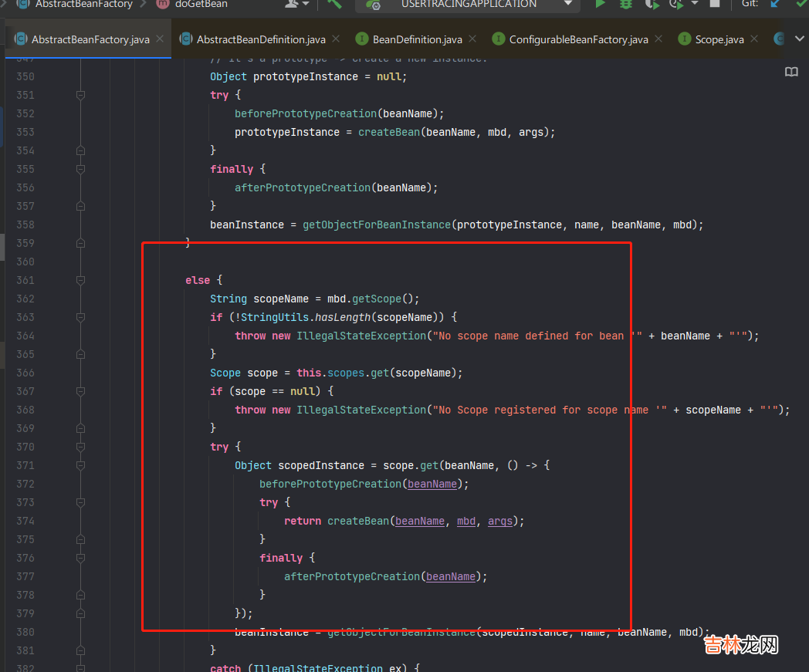Collapse the try block at line 370

point(80,447)
